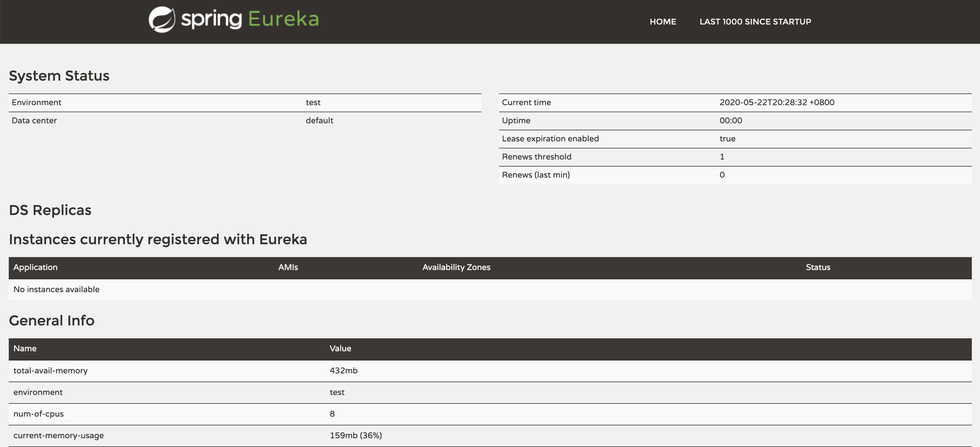Click the No instances available row

tap(56, 289)
